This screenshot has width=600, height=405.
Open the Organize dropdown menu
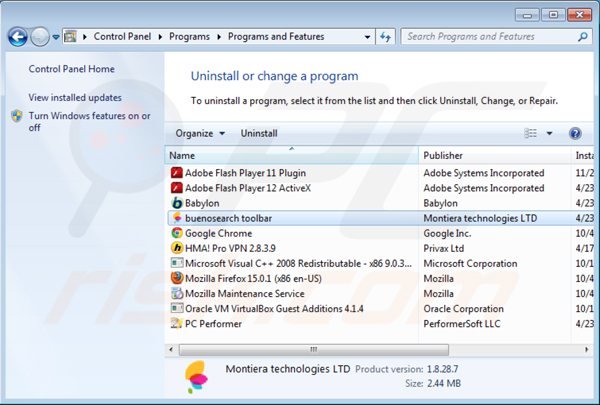(x=200, y=133)
